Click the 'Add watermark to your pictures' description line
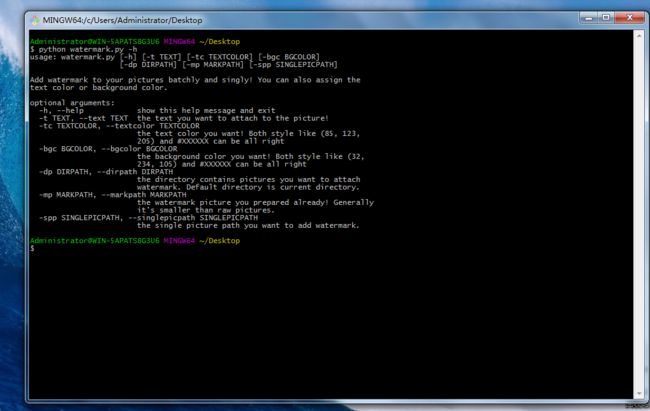Screen dimensions: 650x411 [x=195, y=80]
